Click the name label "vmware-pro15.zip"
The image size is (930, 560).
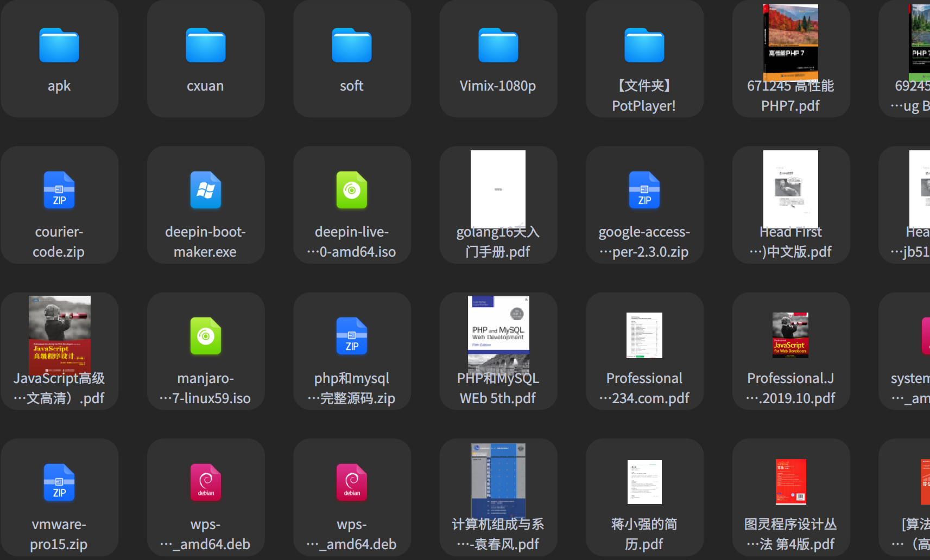(x=59, y=534)
